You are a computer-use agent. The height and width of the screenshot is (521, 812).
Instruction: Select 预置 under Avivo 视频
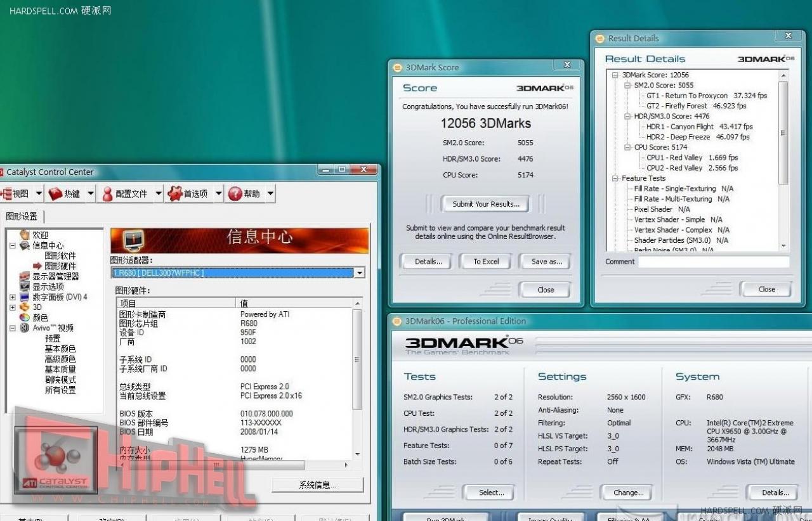pyautogui.click(x=53, y=338)
